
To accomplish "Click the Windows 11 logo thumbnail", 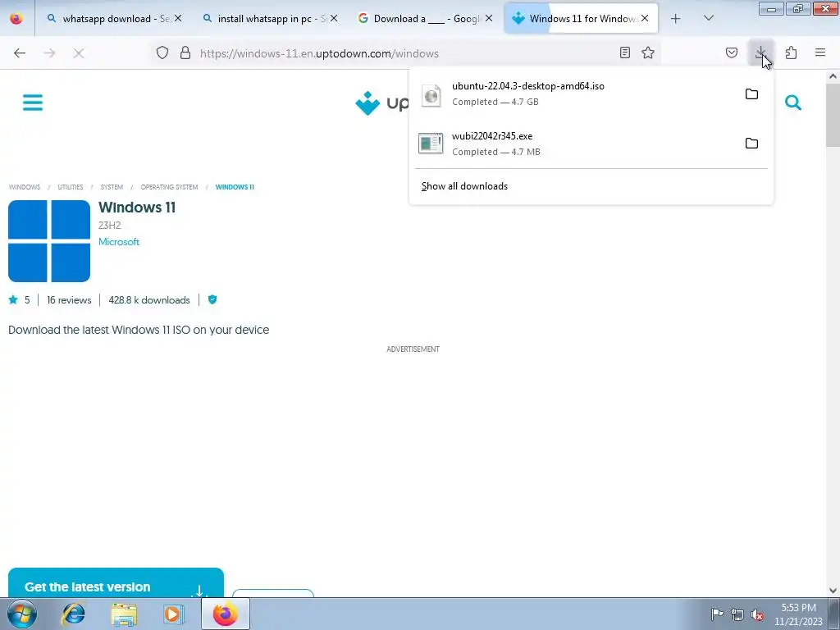I will (x=49, y=241).
